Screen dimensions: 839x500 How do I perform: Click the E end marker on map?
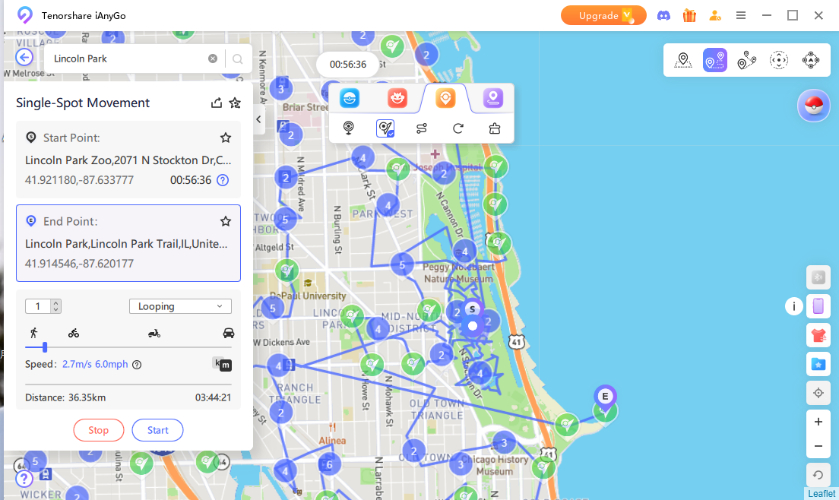(605, 397)
